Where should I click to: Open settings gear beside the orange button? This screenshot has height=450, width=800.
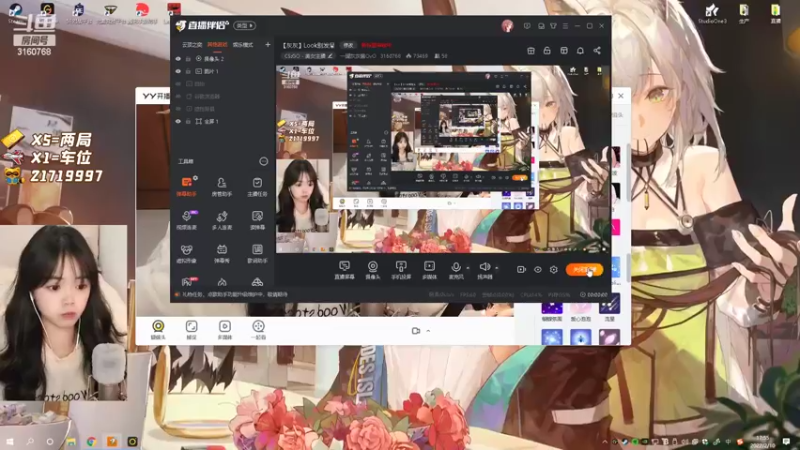click(554, 269)
